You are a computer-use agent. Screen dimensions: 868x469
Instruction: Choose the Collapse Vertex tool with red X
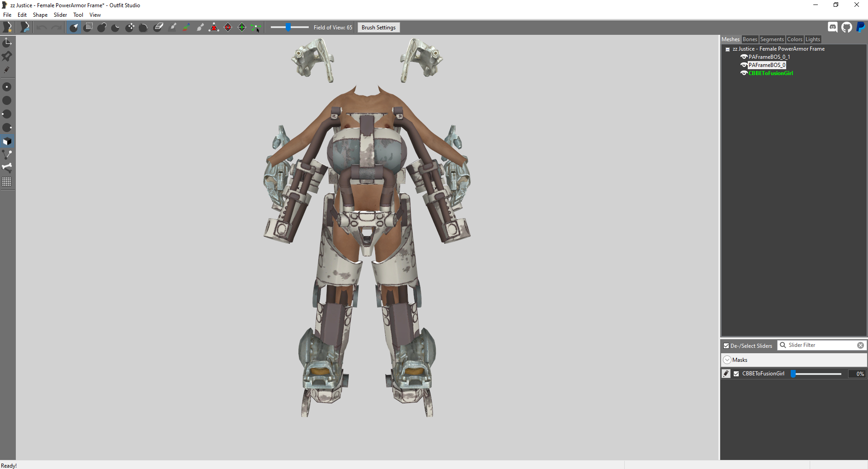(214, 28)
